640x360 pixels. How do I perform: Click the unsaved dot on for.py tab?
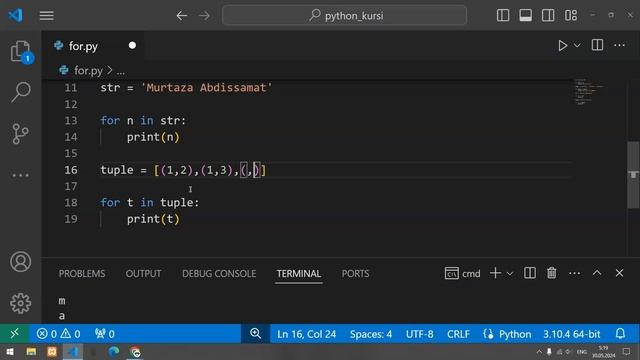point(132,45)
